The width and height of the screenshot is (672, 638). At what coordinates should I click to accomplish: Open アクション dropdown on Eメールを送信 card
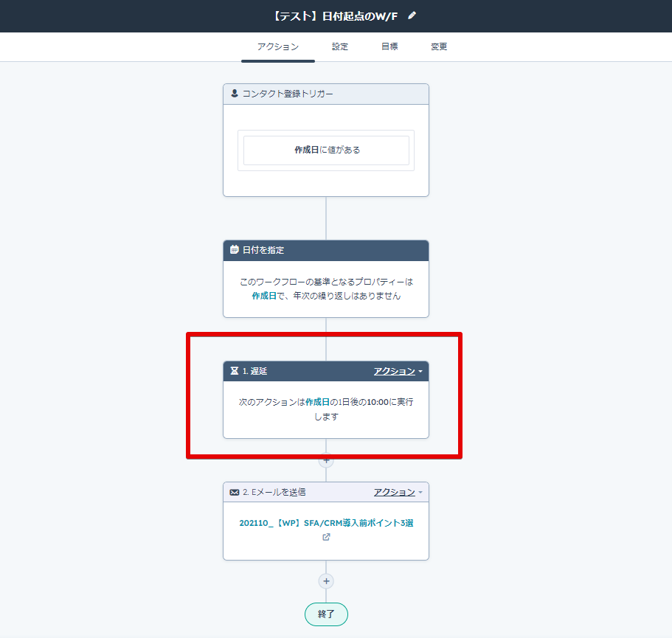(398, 492)
